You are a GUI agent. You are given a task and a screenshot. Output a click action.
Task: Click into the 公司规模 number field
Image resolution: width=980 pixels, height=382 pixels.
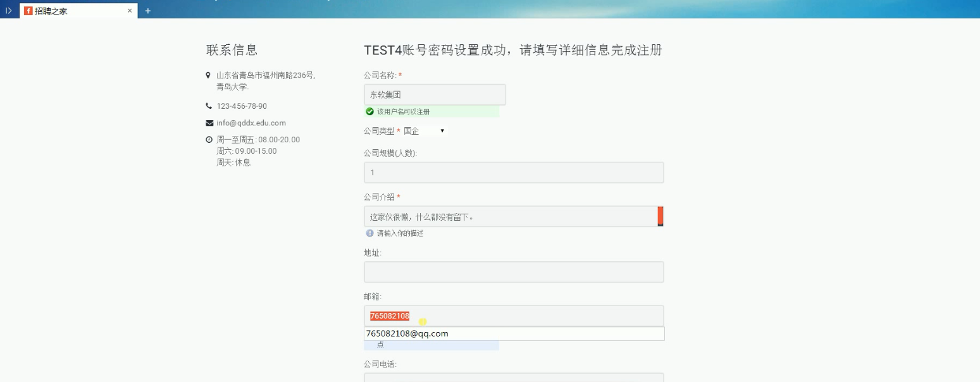pos(514,173)
